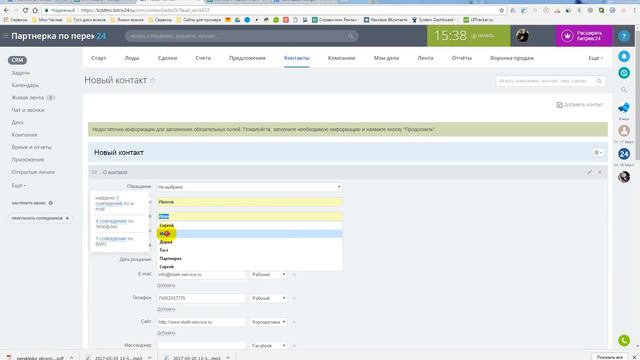Focus the surname field containing Иванов

249,202
